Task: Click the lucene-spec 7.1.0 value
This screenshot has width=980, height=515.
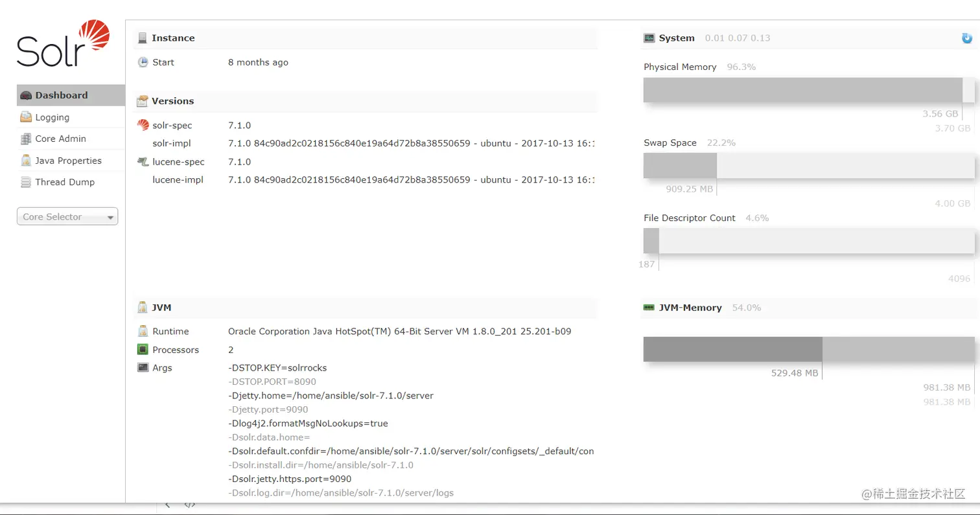Action: [x=239, y=161]
